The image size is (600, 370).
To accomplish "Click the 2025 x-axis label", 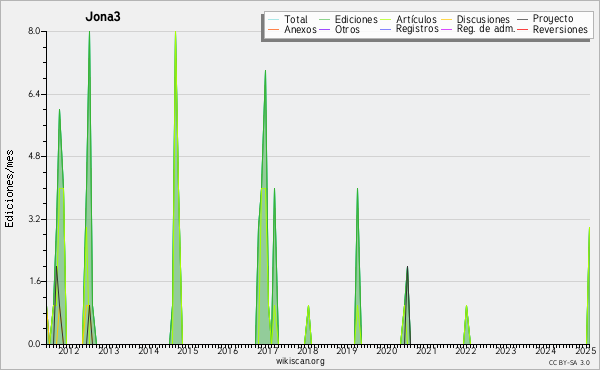I will pos(585,350).
